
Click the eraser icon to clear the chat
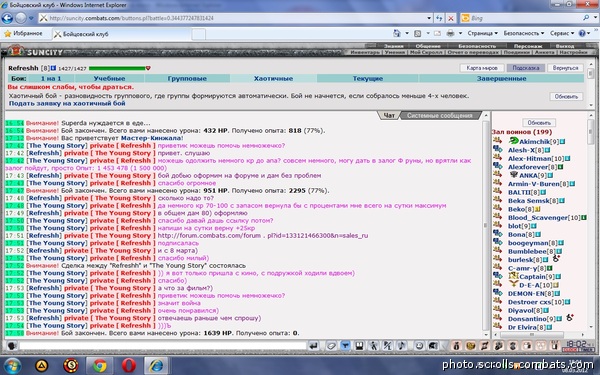click(331, 346)
